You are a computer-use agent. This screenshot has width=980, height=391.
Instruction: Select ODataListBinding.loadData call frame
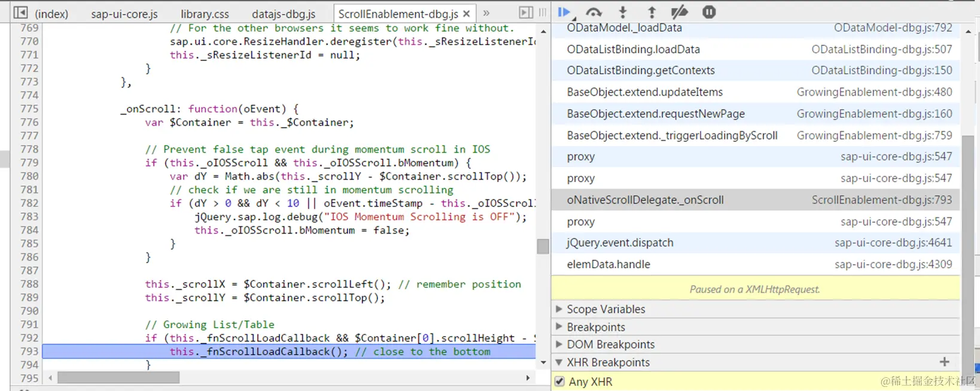[x=755, y=49]
